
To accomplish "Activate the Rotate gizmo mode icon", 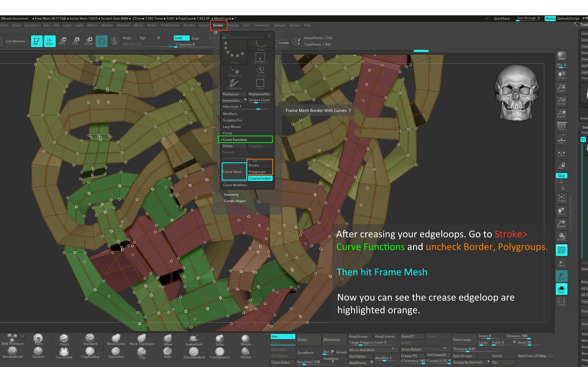I will (89, 41).
